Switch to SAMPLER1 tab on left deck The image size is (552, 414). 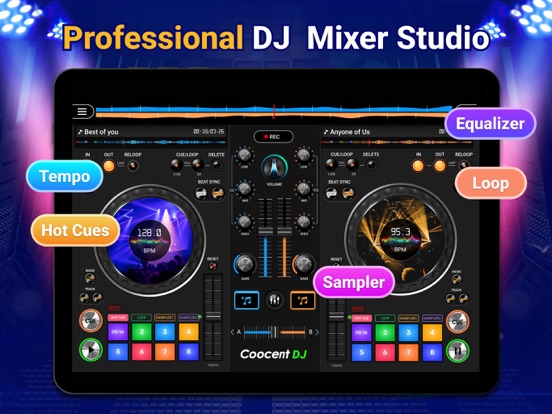tap(165, 318)
